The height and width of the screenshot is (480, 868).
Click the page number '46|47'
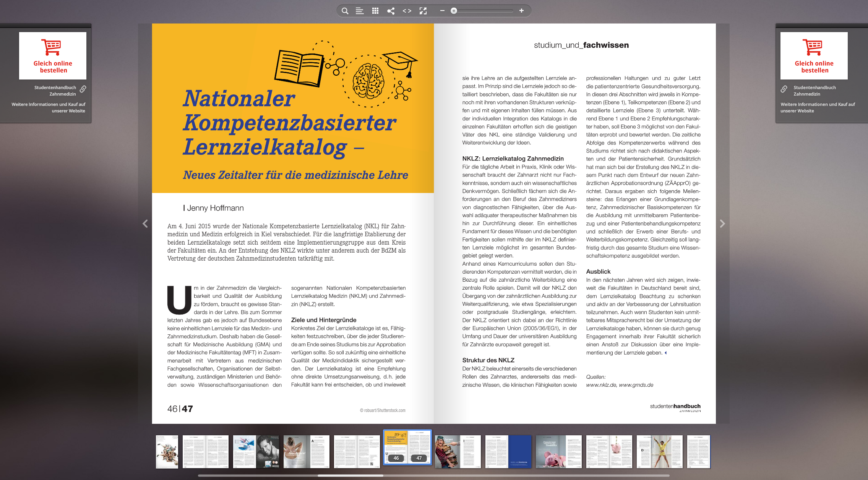tap(180, 409)
